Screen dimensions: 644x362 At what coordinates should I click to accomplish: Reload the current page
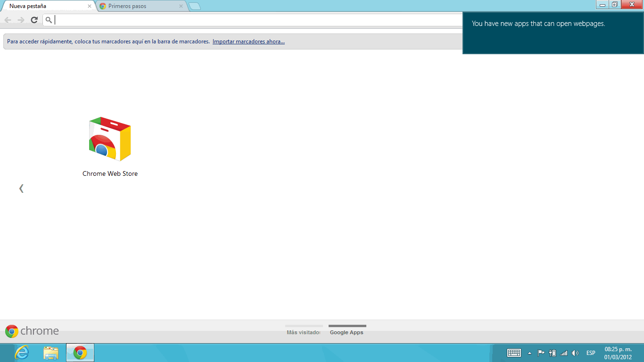tap(34, 20)
